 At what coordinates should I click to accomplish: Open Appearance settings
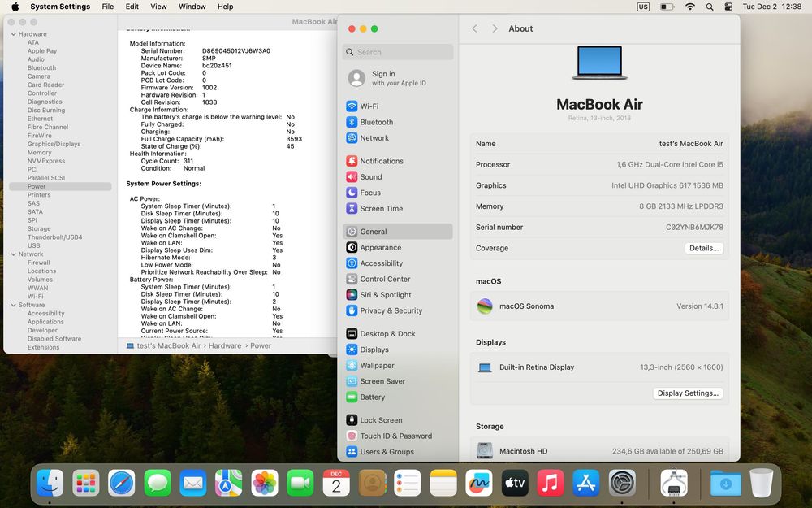(397, 248)
